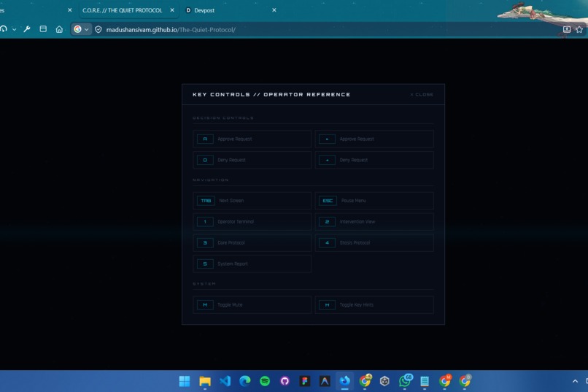Image resolution: width=588 pixels, height=392 pixels.
Task: Select the active Firefox Developer Edition taskbar icon
Action: (344, 381)
